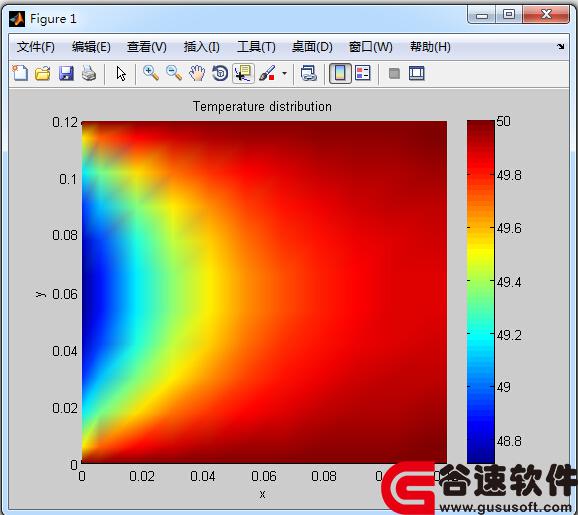Open the 桌面(D) menu
The width and height of the screenshot is (578, 515).
tap(312, 47)
